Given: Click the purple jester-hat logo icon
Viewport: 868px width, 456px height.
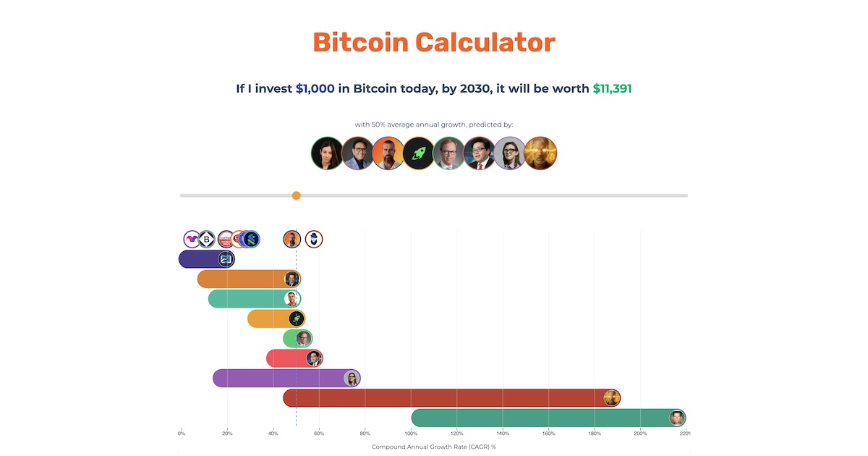Looking at the screenshot, I should (190, 239).
